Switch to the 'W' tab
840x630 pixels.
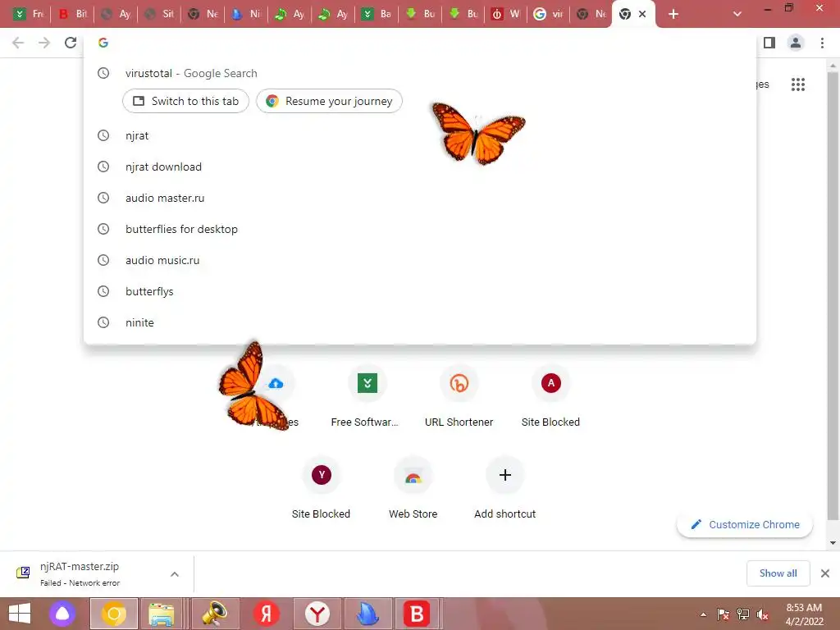click(506, 14)
